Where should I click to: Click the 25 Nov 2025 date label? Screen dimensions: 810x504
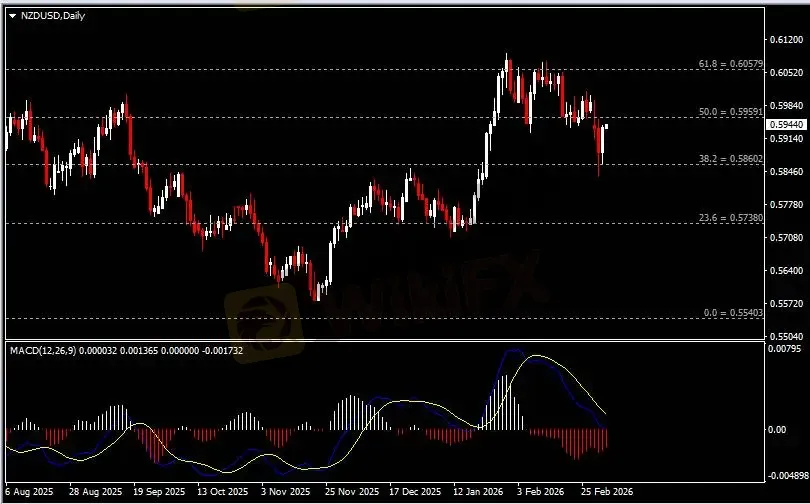352,492
